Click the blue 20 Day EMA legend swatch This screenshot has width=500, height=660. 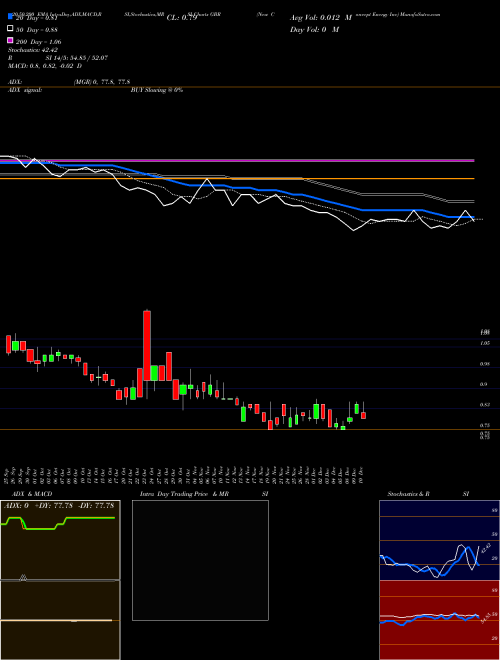tap(10, 17)
